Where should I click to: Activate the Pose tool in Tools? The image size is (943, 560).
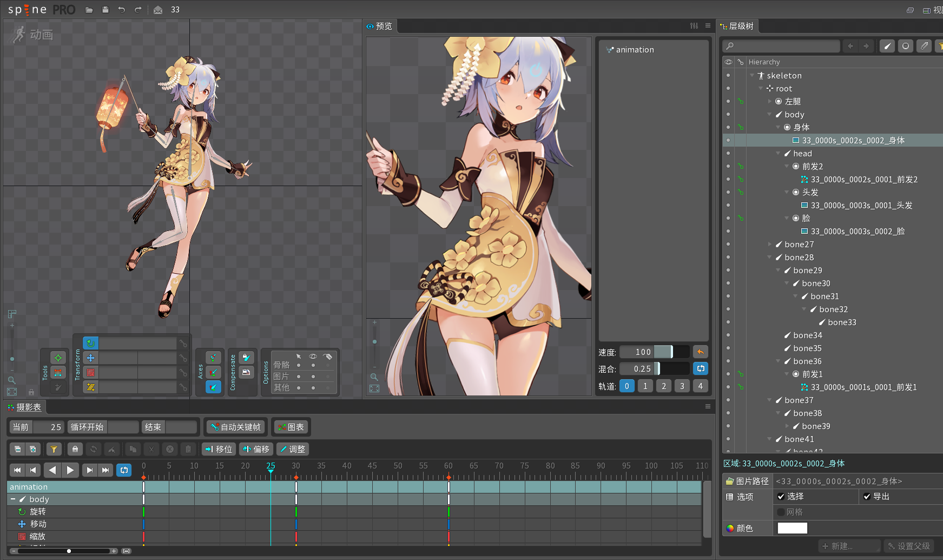click(x=58, y=358)
